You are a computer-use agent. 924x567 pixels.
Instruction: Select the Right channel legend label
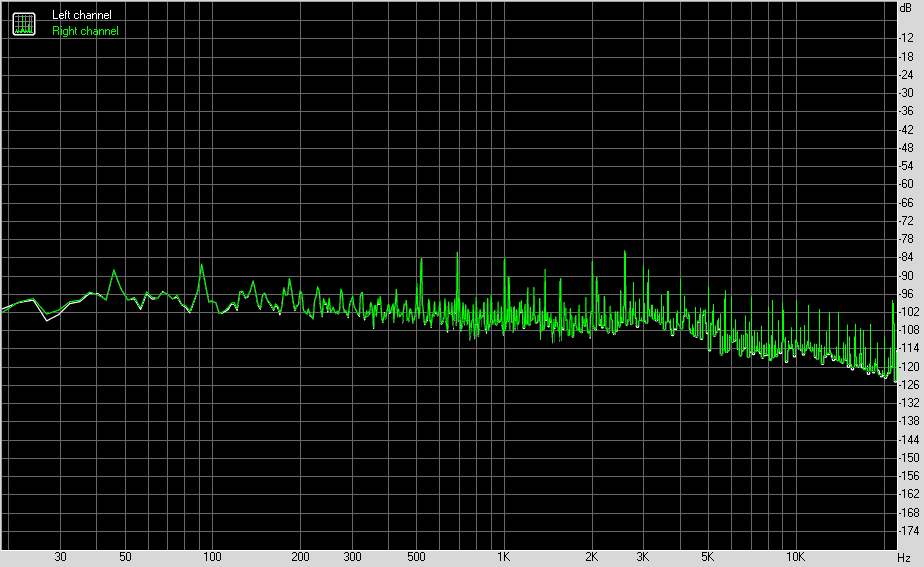(85, 31)
